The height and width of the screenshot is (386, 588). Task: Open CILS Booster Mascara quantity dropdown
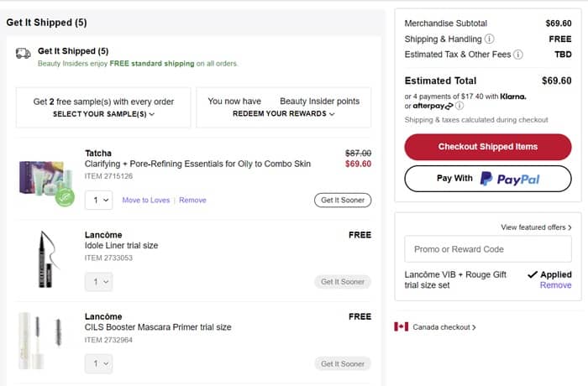click(x=98, y=363)
